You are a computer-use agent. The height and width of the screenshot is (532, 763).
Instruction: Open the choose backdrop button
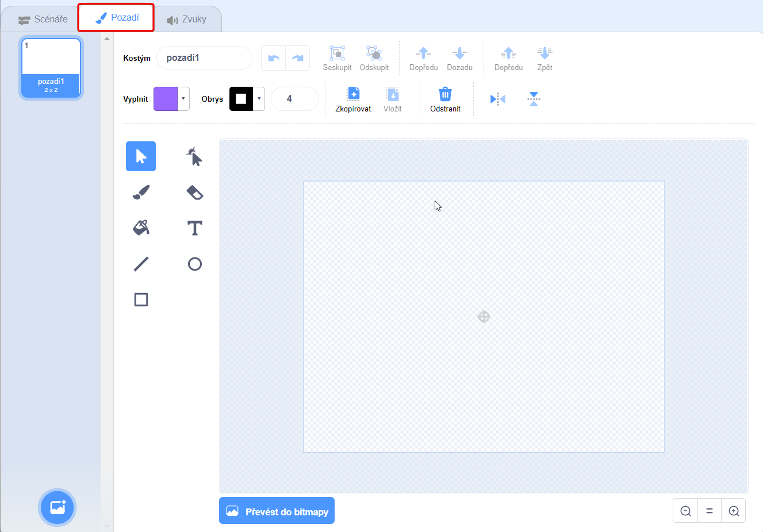tap(57, 507)
